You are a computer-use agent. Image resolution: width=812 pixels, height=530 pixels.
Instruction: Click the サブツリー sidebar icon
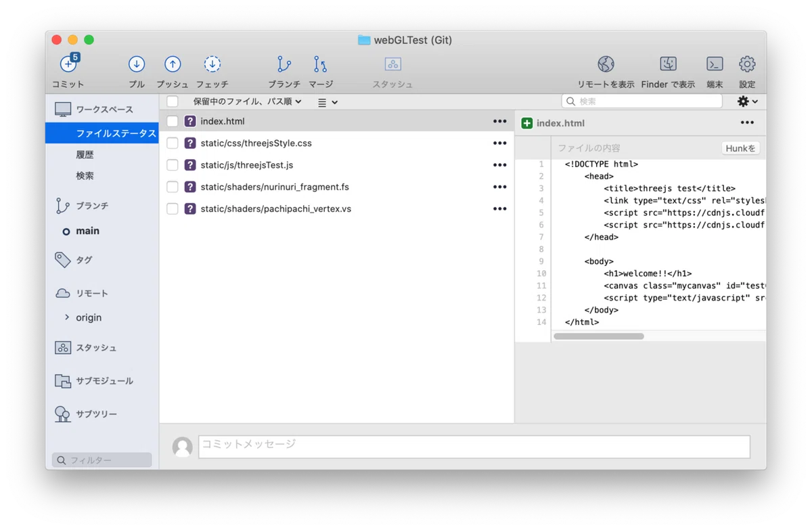[63, 414]
